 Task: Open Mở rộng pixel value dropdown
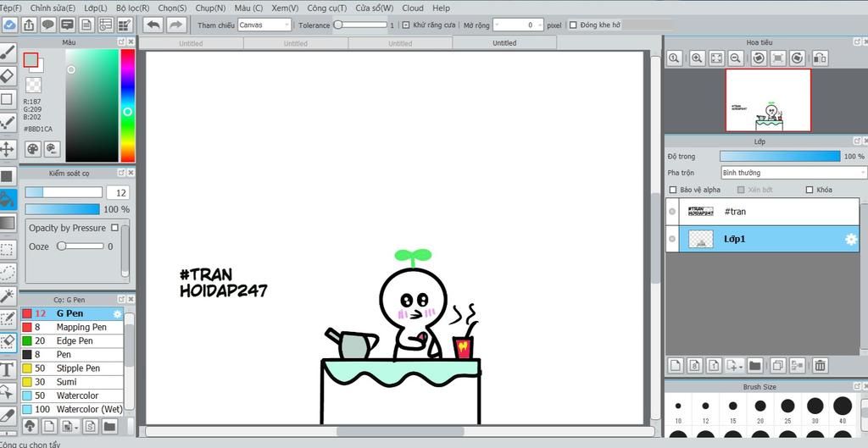(518, 25)
